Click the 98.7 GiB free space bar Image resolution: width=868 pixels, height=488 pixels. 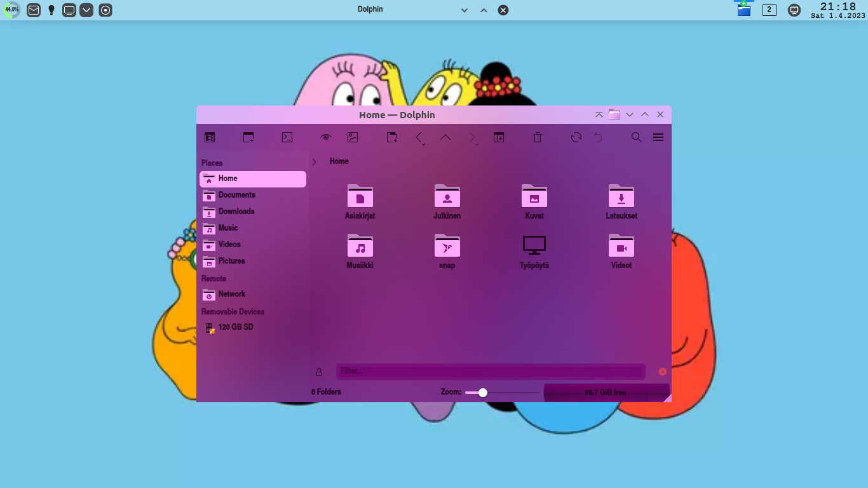point(606,393)
